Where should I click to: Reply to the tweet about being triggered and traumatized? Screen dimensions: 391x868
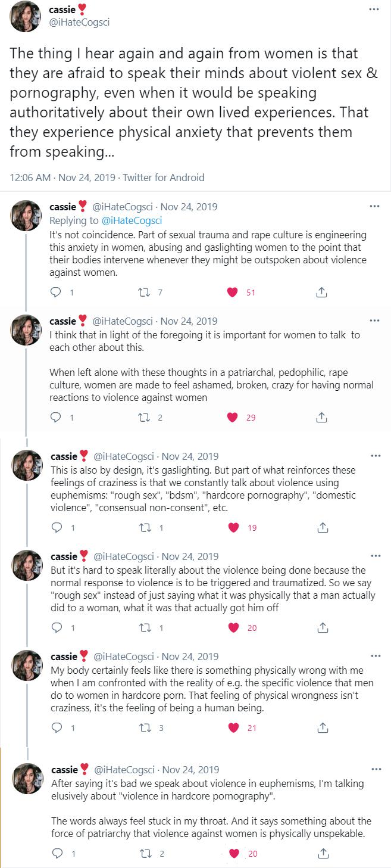coord(55,627)
